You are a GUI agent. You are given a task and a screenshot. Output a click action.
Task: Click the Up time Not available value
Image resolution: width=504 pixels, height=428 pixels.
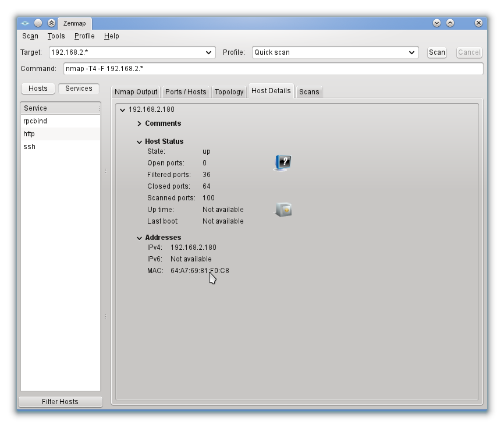[x=223, y=210]
